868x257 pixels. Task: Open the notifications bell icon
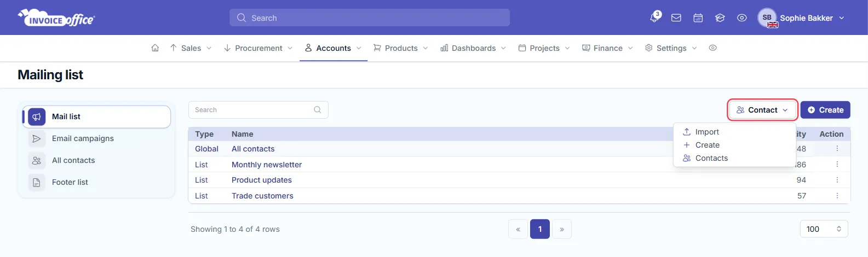(x=654, y=17)
